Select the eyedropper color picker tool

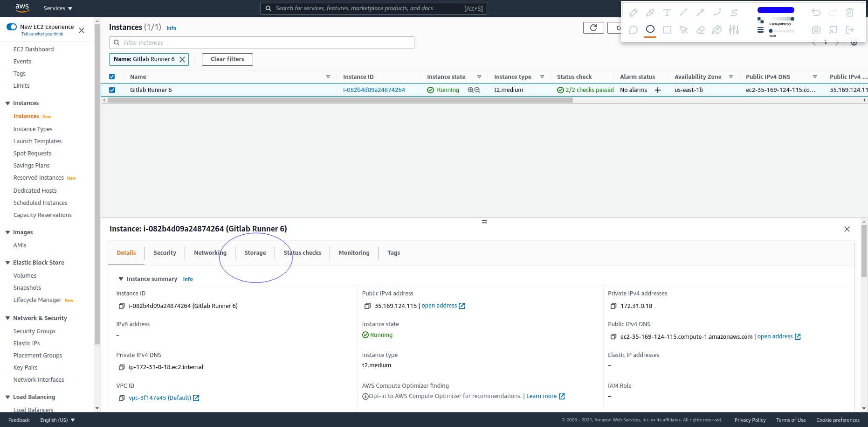(650, 13)
